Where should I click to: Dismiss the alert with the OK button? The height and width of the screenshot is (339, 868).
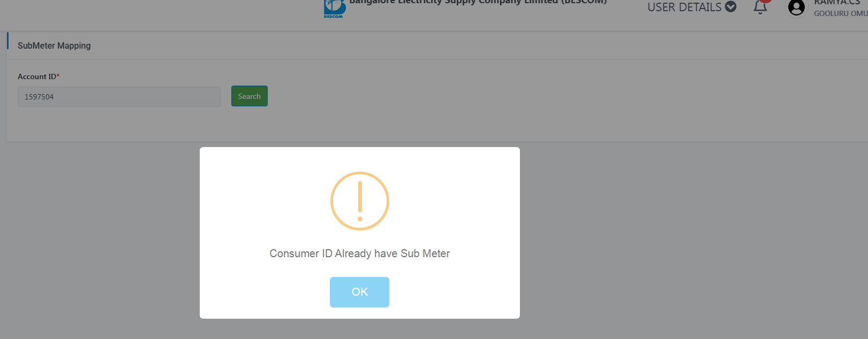[x=359, y=292]
